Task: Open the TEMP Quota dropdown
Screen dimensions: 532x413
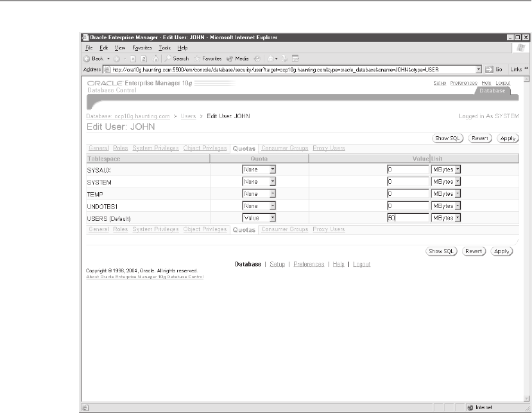Action: (259, 194)
